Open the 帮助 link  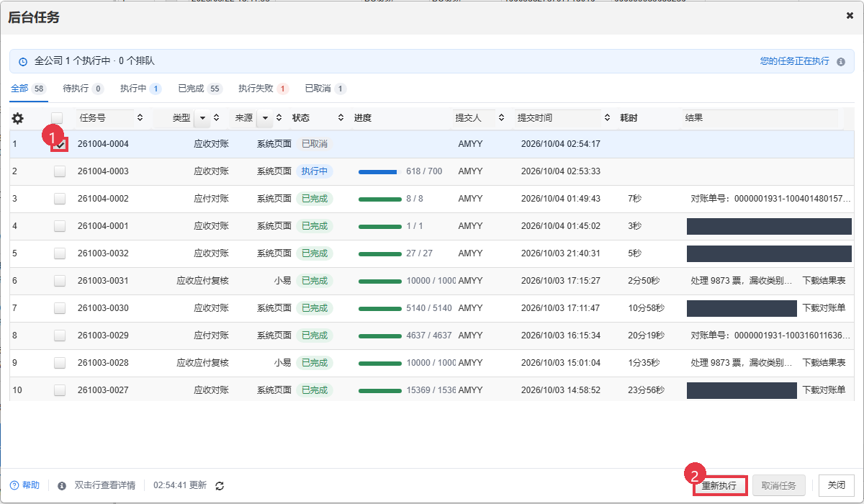coord(25,486)
